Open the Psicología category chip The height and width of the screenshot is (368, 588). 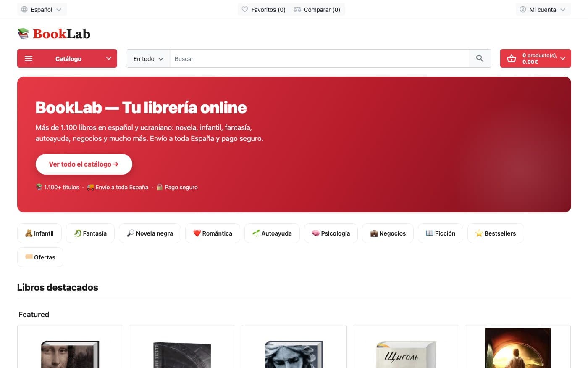pyautogui.click(x=331, y=233)
